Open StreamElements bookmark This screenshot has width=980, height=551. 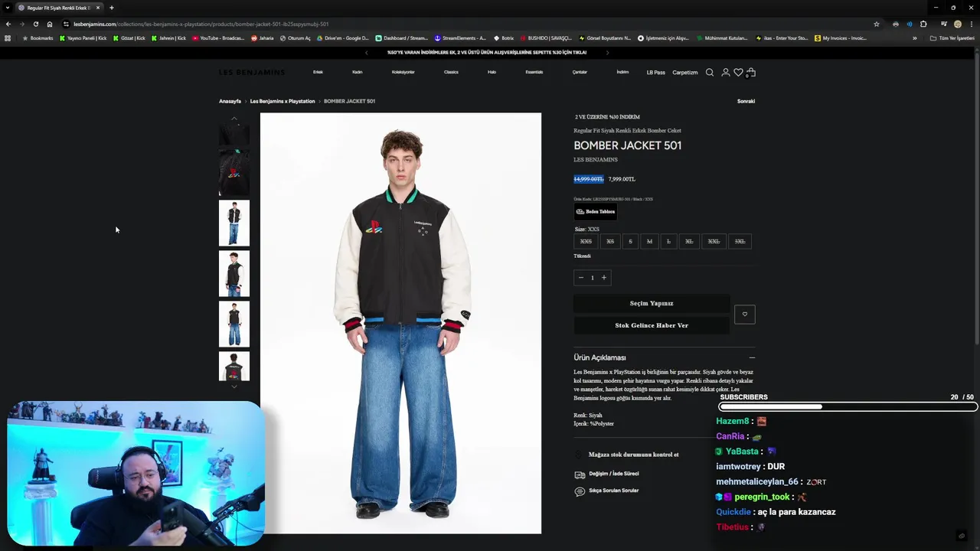tap(460, 38)
